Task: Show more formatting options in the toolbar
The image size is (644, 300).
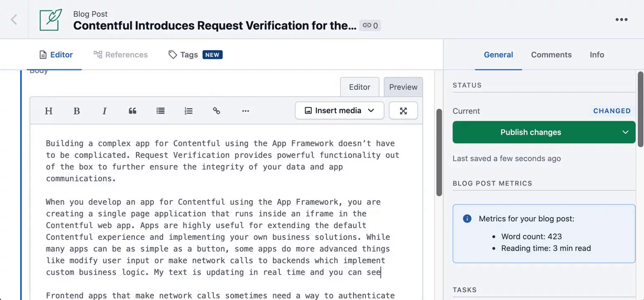Action: pos(245,111)
